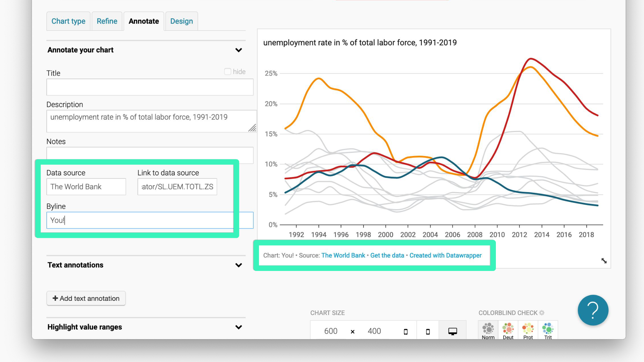Image resolution: width=644 pixels, height=362 pixels.
Task: Select the desktop preview size icon
Action: coord(452,331)
